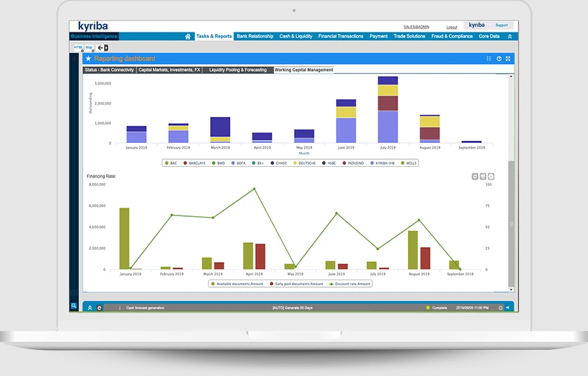The image size is (588, 376).
Task: Click the dashboard scrollbar up arrow
Action: [511, 77]
